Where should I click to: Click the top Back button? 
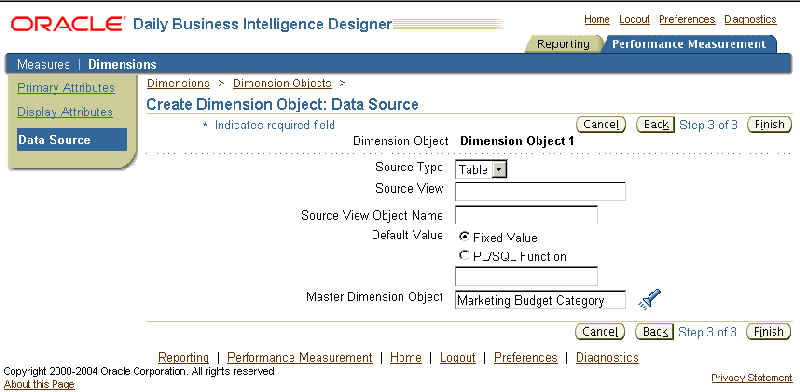pyautogui.click(x=656, y=125)
